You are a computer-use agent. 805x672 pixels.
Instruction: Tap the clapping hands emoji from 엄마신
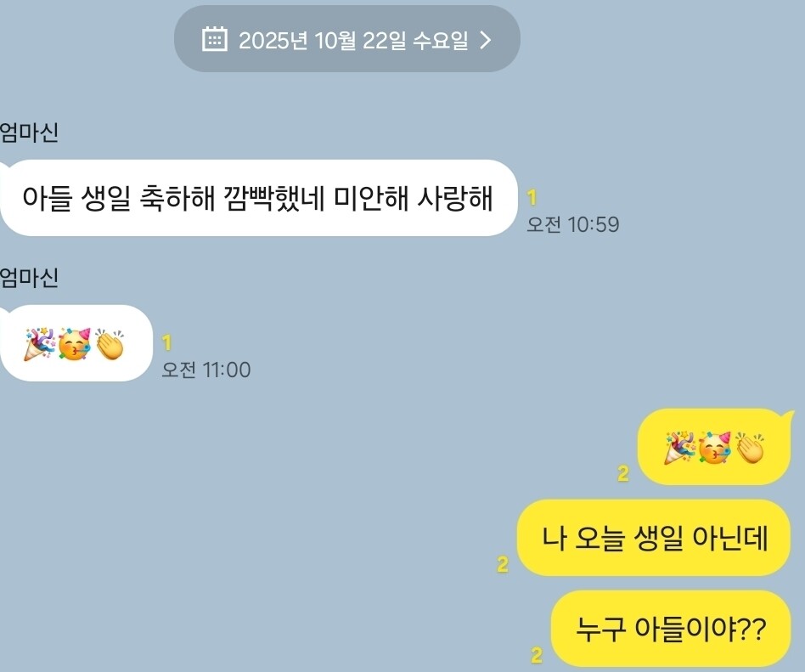(110, 344)
